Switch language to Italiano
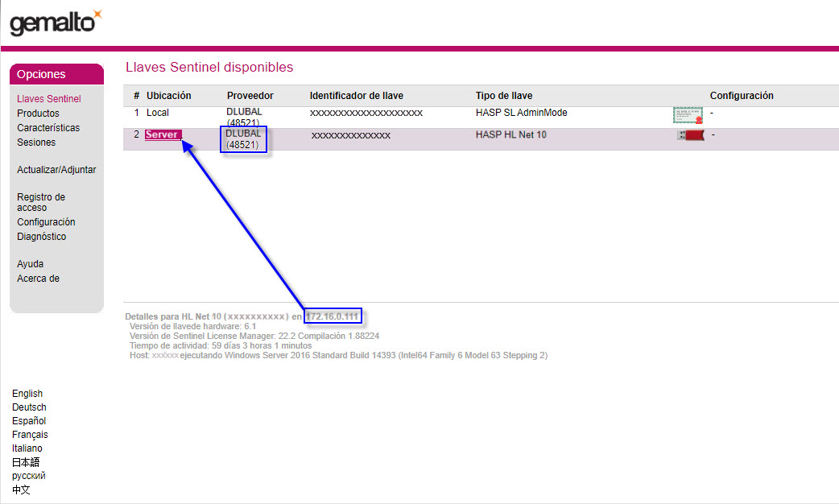This screenshot has width=839, height=504. coord(27,448)
